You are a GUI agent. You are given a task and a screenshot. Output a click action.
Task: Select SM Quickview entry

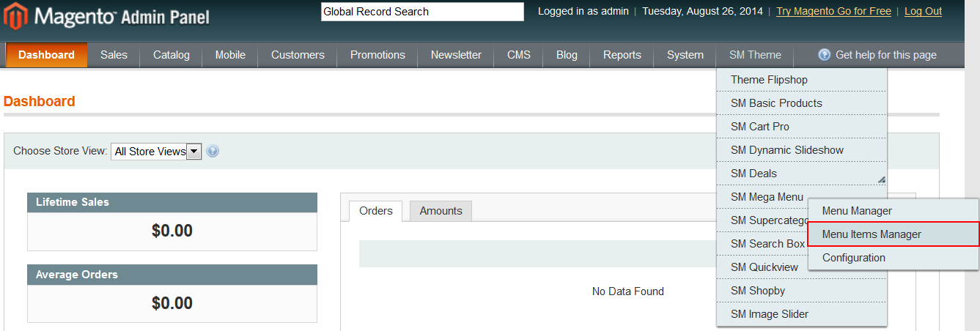764,267
